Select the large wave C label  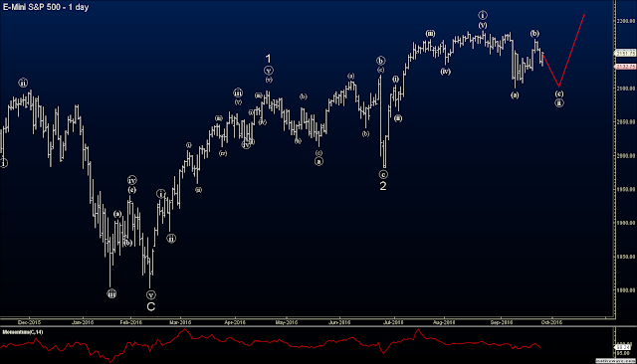click(x=150, y=306)
